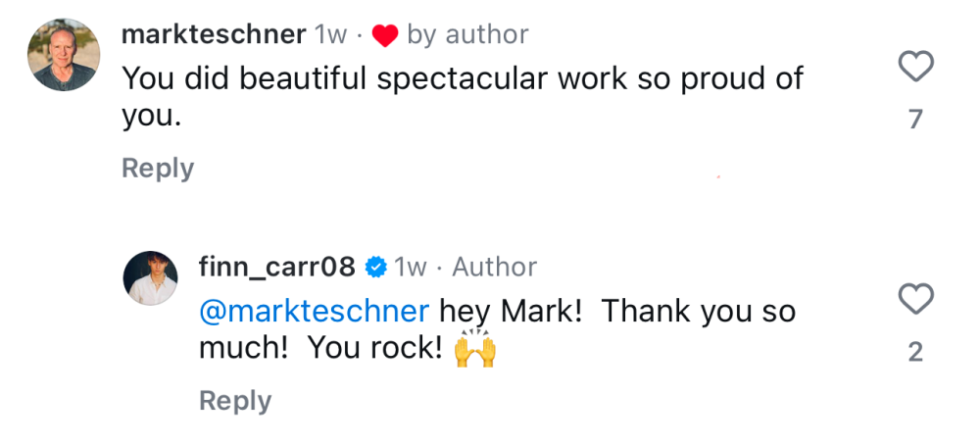Click the 'by author' label text
The height and width of the screenshot is (444, 980).
click(x=467, y=34)
